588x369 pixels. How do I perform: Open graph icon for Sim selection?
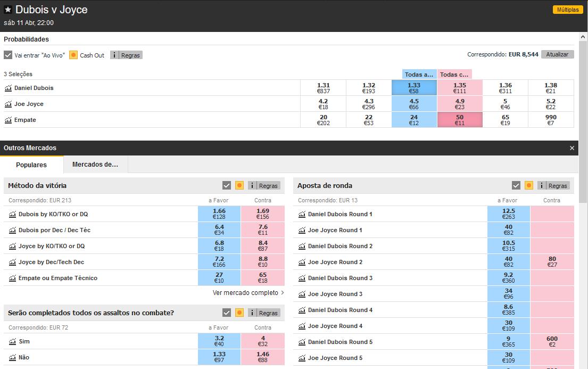(x=12, y=342)
